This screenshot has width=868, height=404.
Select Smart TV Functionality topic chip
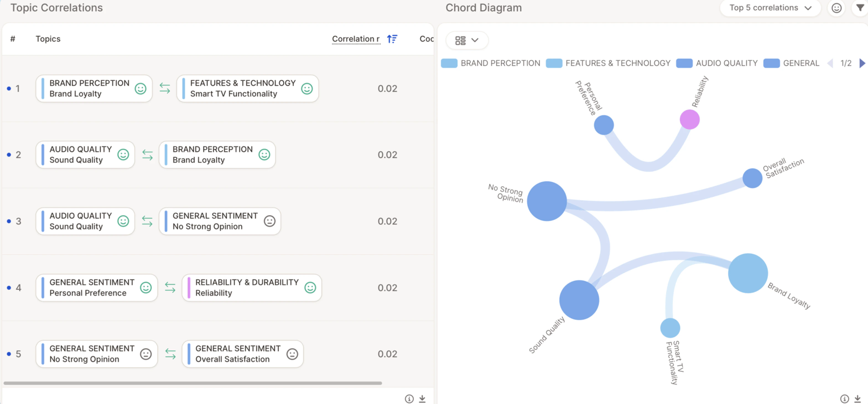(247, 88)
